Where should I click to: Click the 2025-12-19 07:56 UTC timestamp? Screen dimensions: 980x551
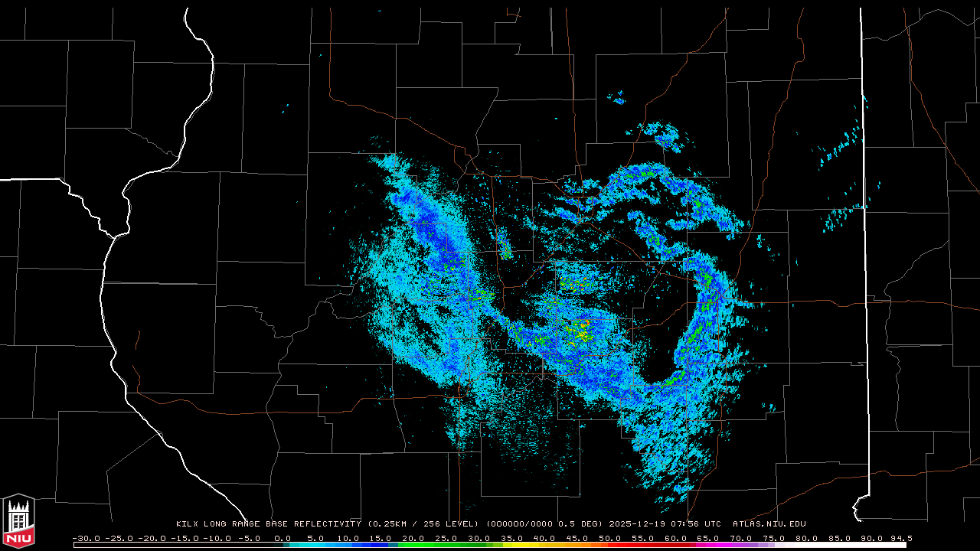(x=665, y=524)
